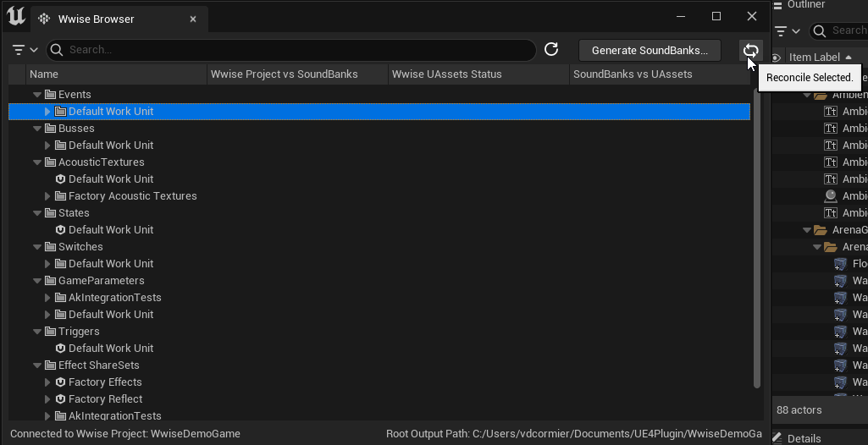The image size is (868, 445).
Task: Click the Factory Reflect work unit icon
Action: click(60, 399)
